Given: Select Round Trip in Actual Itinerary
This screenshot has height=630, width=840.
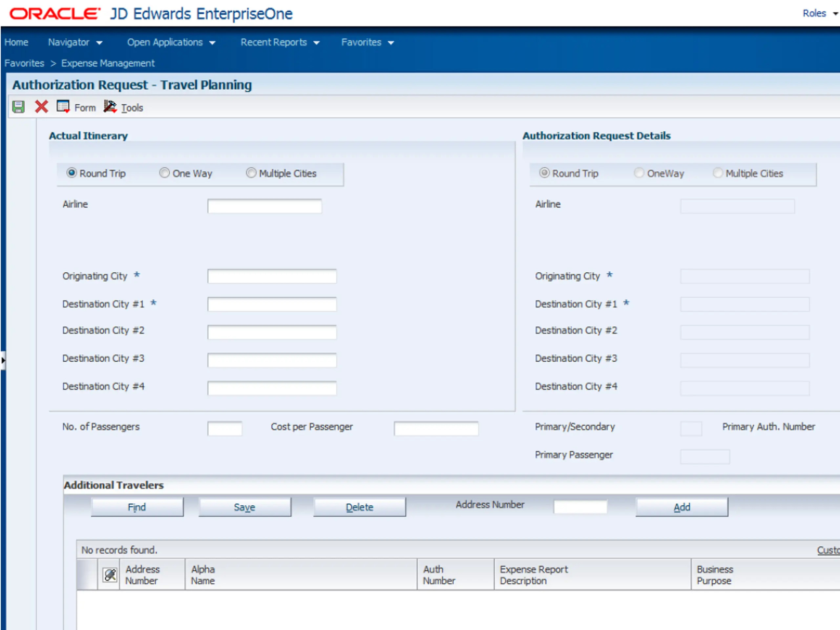Looking at the screenshot, I should (72, 173).
